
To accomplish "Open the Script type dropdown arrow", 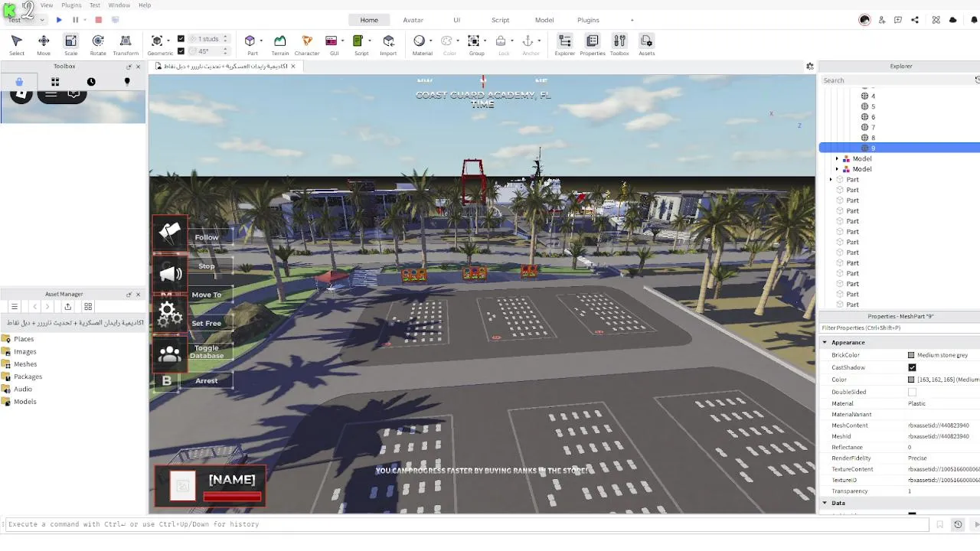I will coord(370,41).
